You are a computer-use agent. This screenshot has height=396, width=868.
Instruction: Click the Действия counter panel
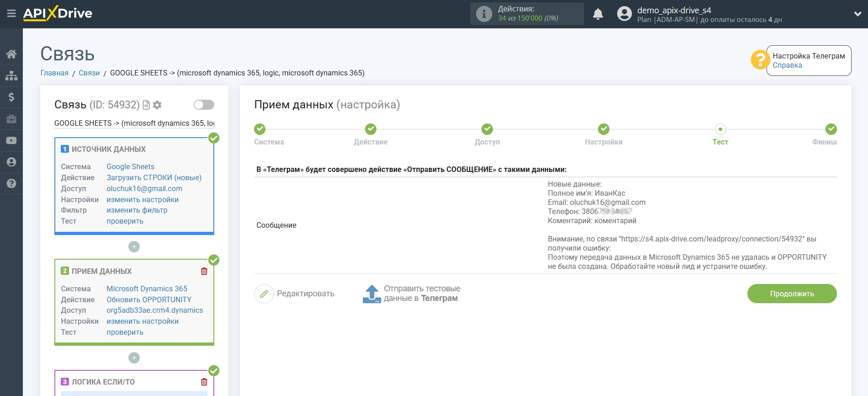(527, 14)
